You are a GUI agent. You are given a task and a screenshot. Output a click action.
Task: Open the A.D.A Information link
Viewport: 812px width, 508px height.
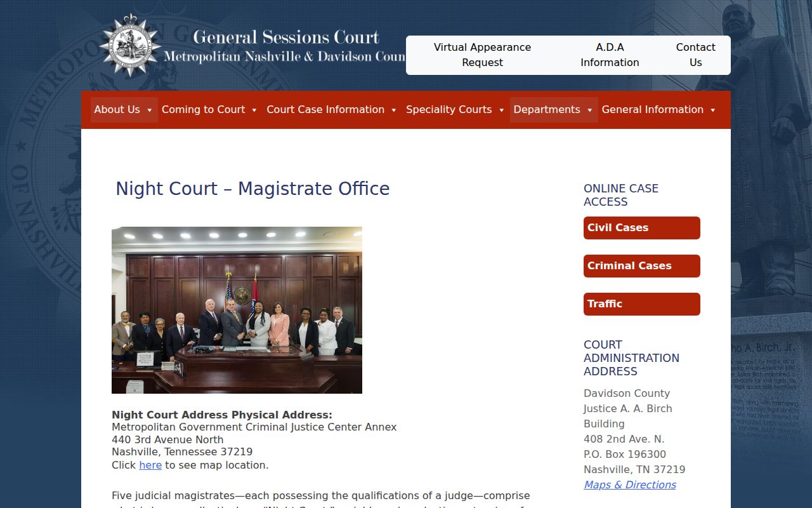[610, 55]
